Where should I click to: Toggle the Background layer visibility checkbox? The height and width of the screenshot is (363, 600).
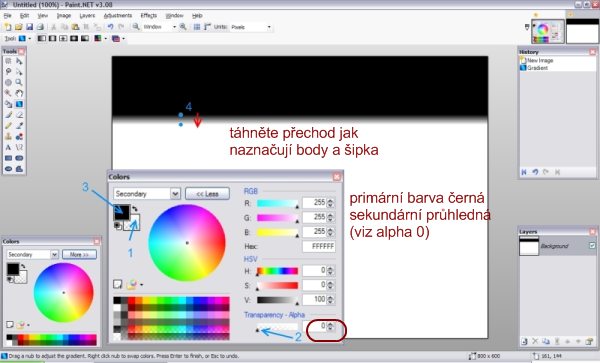click(592, 246)
